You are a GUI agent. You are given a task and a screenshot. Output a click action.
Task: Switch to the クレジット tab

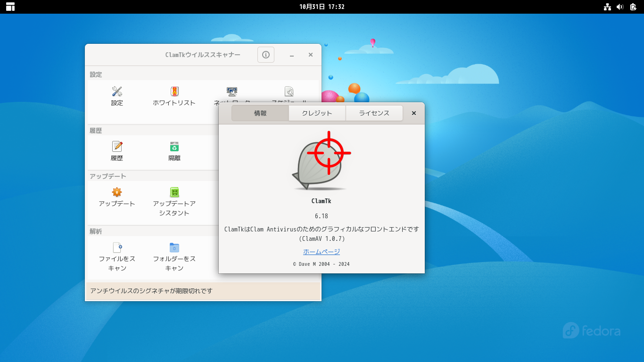point(317,113)
